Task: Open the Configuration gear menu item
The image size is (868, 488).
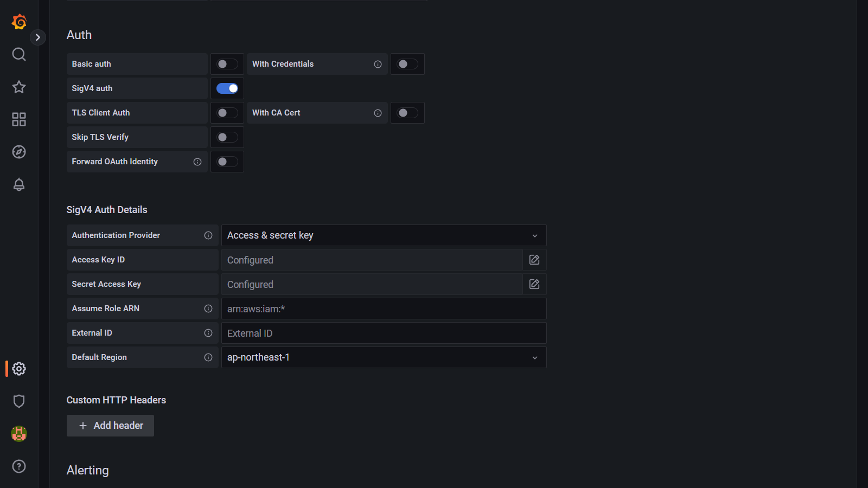Action: [x=19, y=369]
